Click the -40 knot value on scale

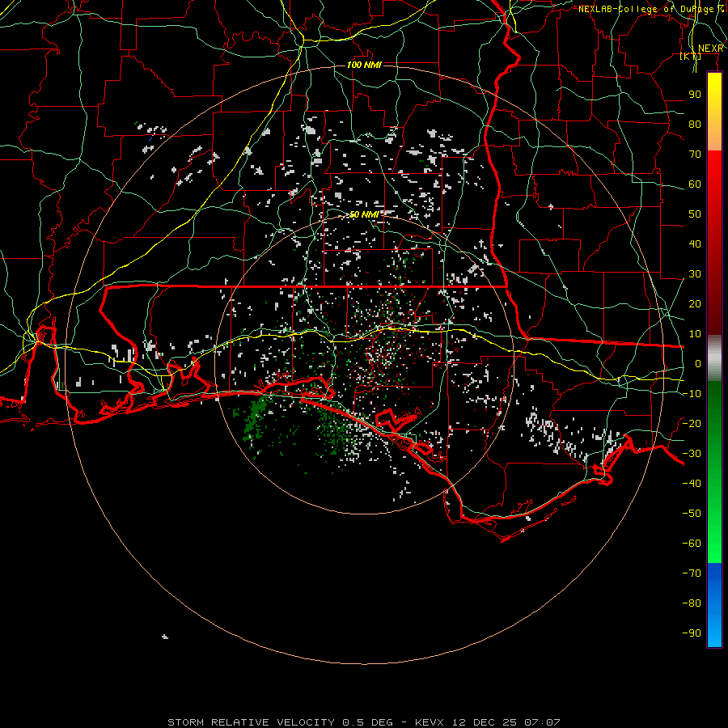click(692, 484)
